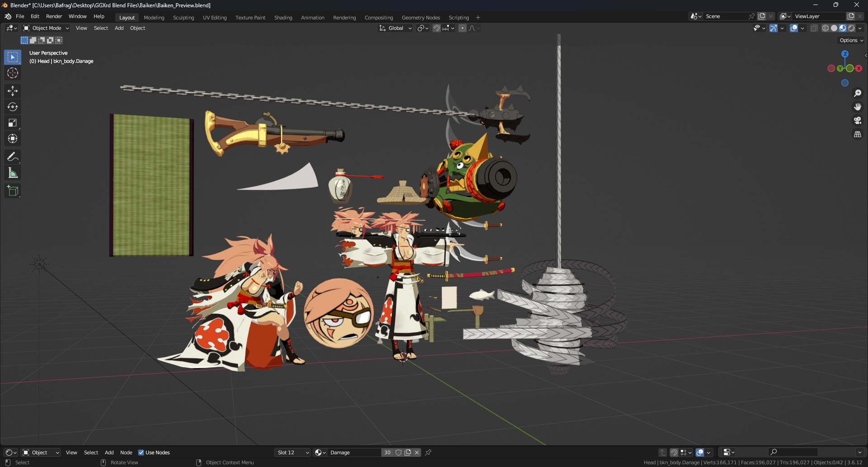This screenshot has width=868, height=467.
Task: Switch viewport to Wireframe shading
Action: [825, 28]
